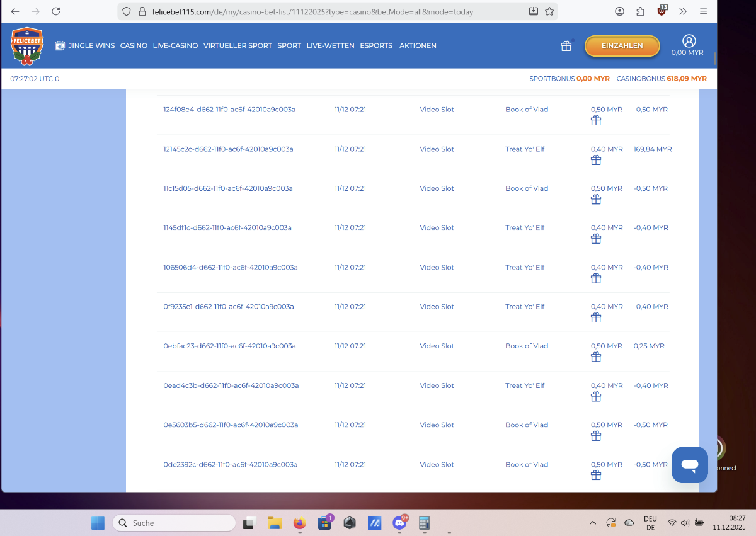Click gift icon under 169,84 MYR win row
Screen dimensions: 756x536
pyautogui.click(x=596, y=161)
